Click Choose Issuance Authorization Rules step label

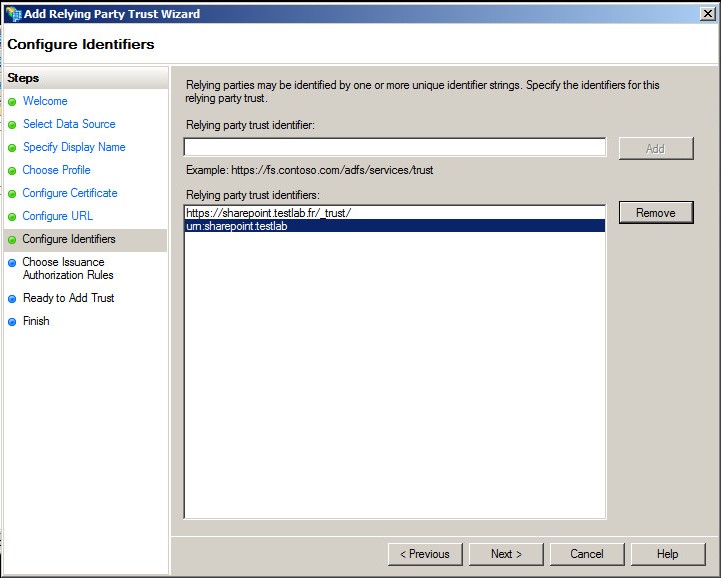(68, 268)
